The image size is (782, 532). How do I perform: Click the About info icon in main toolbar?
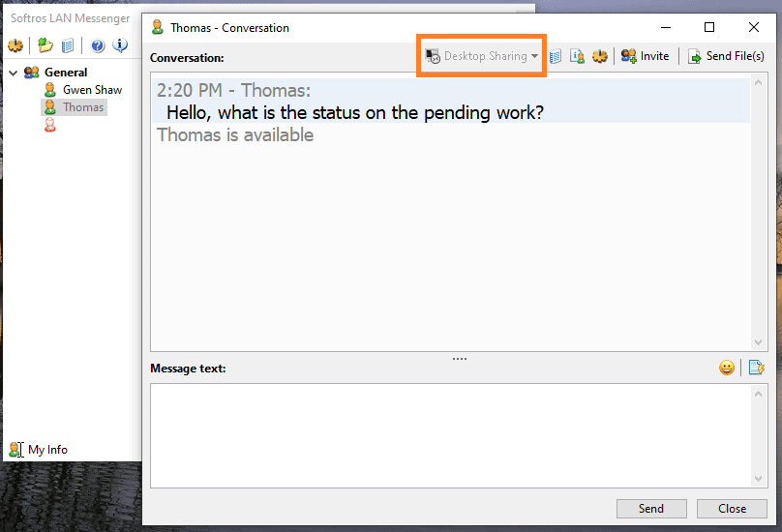(x=120, y=45)
